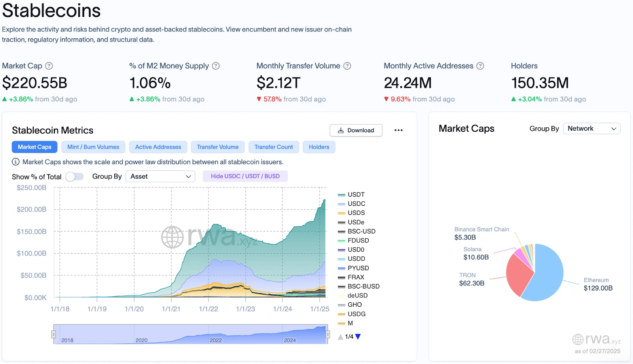Open the chart options ellipsis menu

tap(399, 130)
